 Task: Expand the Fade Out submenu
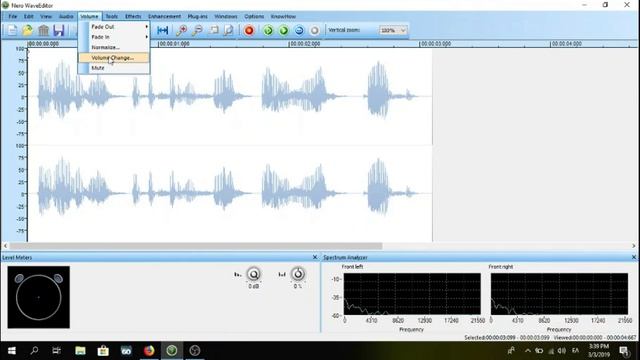[x=114, y=27]
